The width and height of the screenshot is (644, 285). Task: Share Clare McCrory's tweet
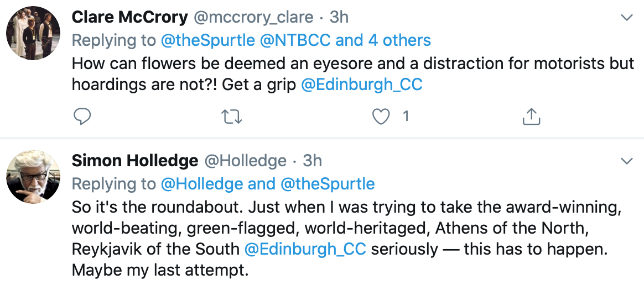click(x=531, y=116)
